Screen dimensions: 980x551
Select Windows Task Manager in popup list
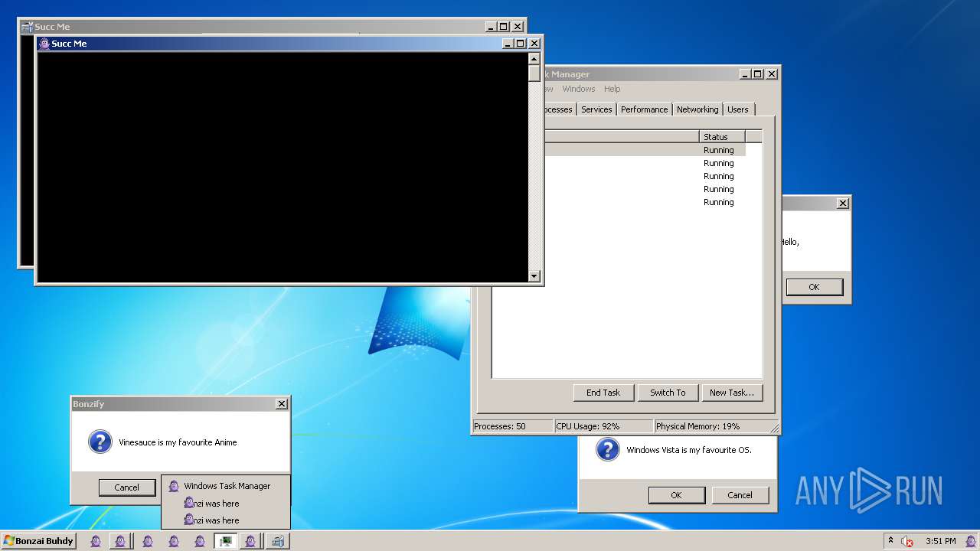point(226,486)
